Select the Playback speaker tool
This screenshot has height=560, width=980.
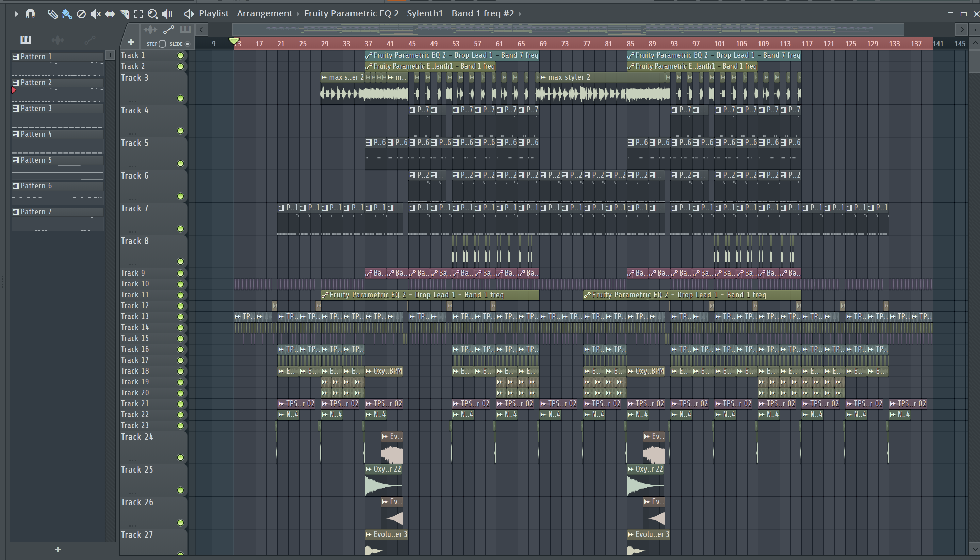pos(167,14)
